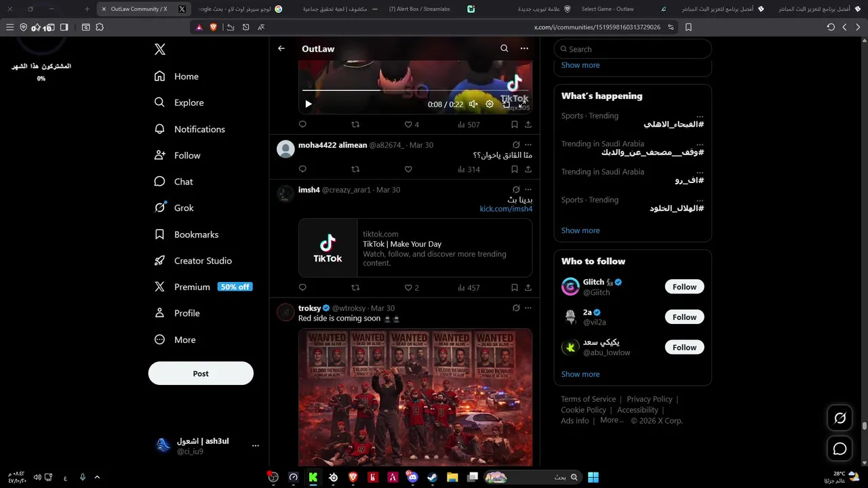Open the Privacy Policy link
Image resolution: width=868 pixels, height=488 pixels.
(x=650, y=399)
